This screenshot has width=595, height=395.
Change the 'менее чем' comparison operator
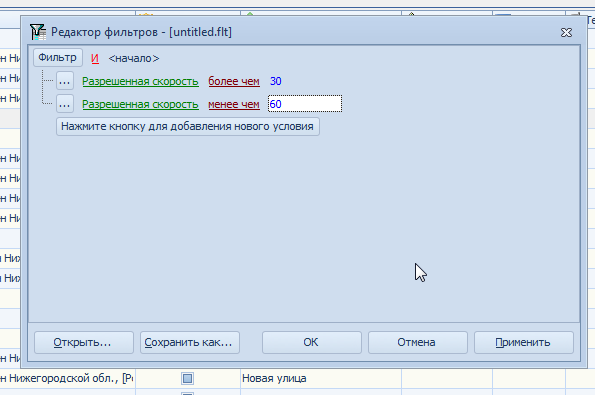(234, 104)
